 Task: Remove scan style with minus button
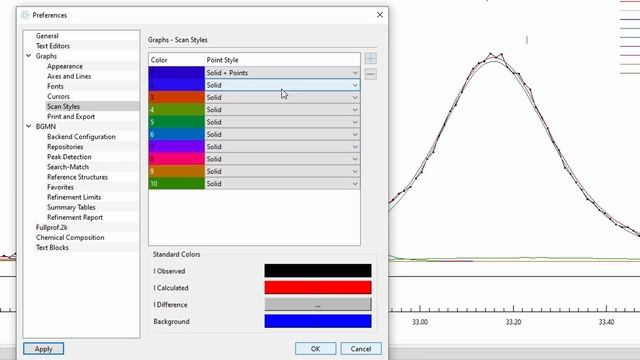tap(370, 74)
